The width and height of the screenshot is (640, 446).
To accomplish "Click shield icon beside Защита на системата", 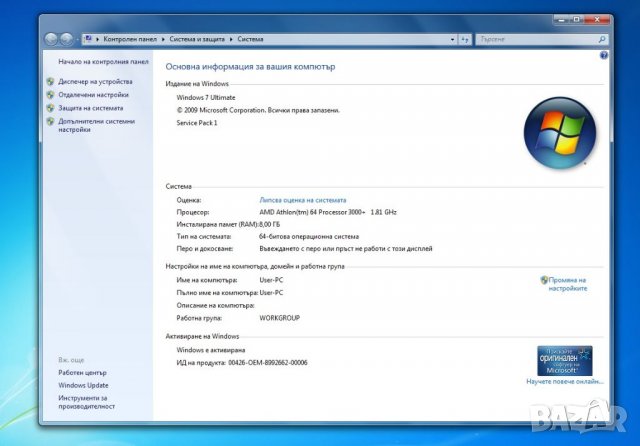I will point(50,108).
